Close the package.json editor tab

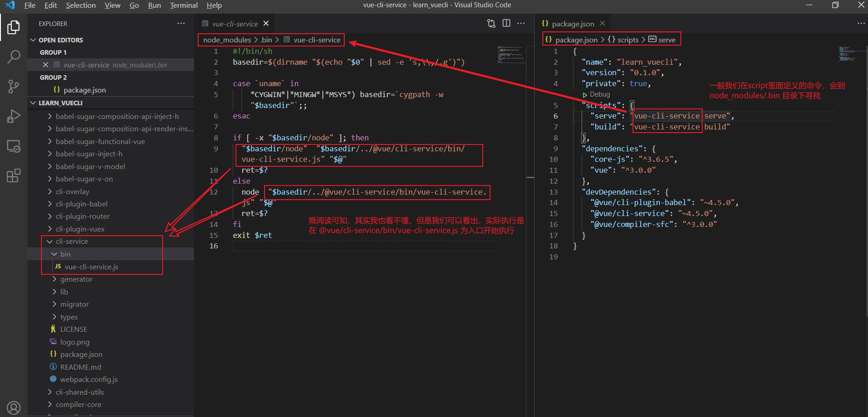pos(602,23)
